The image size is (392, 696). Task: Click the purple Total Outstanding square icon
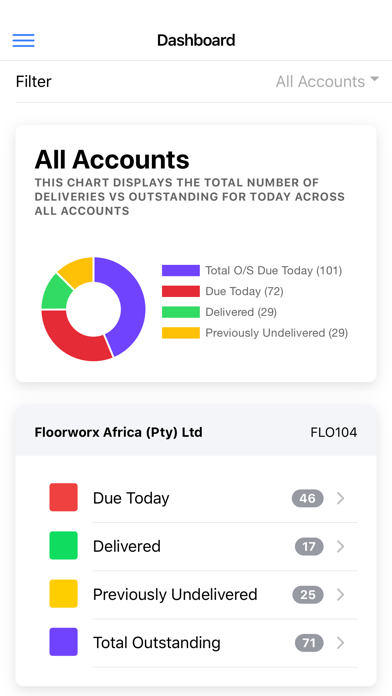point(63,642)
